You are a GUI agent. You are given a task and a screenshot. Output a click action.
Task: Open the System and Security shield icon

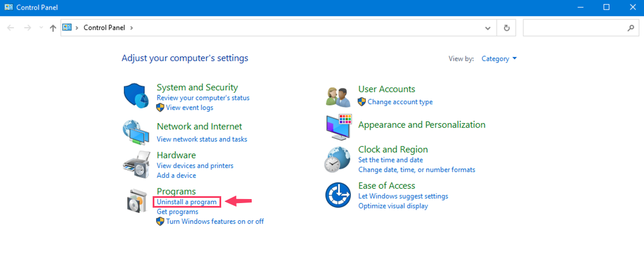tap(136, 96)
